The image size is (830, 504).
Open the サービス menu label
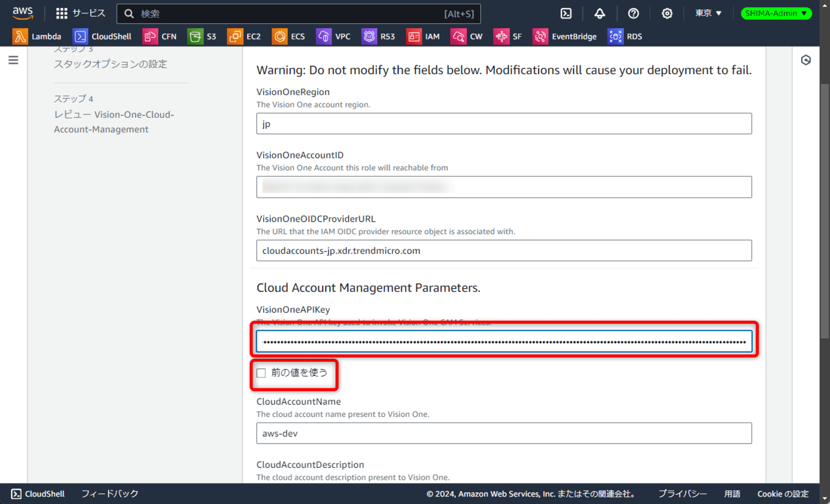89,14
